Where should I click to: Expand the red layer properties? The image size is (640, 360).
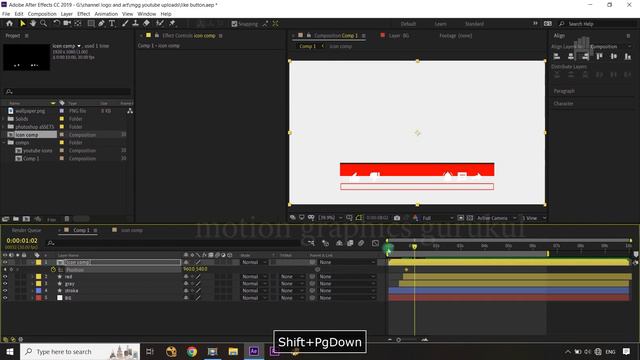click(x=32, y=277)
